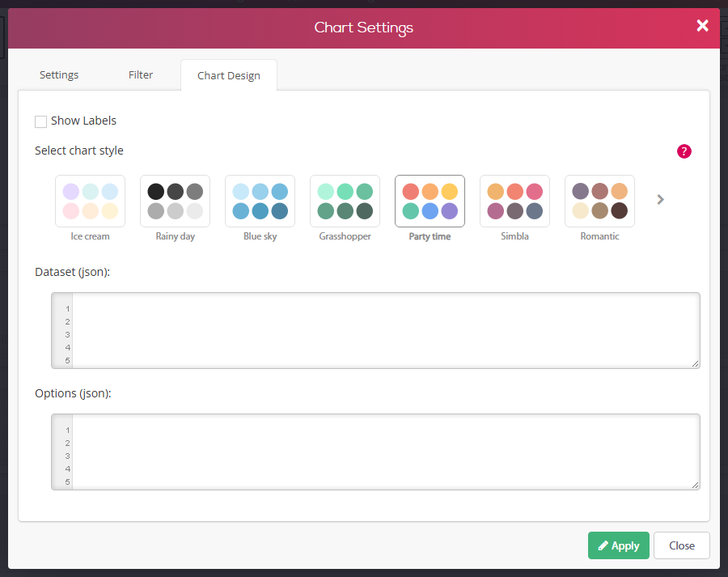Screen dimensions: 728x577
Task: Click the Close button
Action: (682, 545)
